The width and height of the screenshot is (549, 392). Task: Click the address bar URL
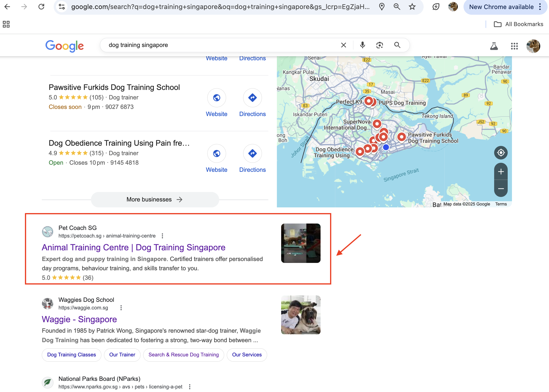point(220,7)
